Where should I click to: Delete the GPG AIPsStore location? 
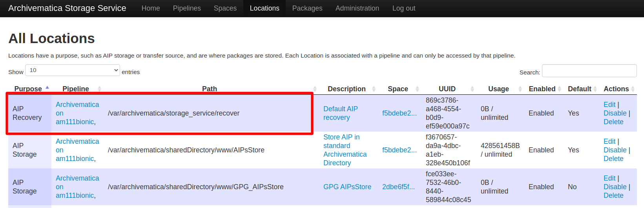point(613,195)
